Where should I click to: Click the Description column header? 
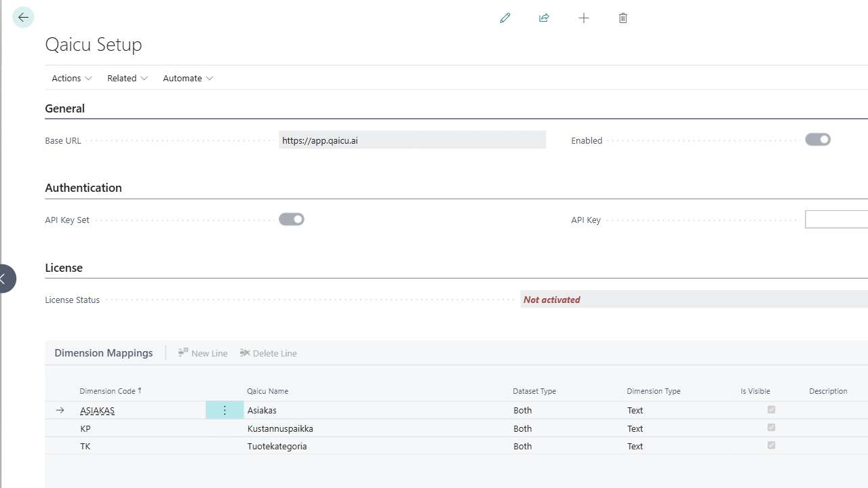828,391
